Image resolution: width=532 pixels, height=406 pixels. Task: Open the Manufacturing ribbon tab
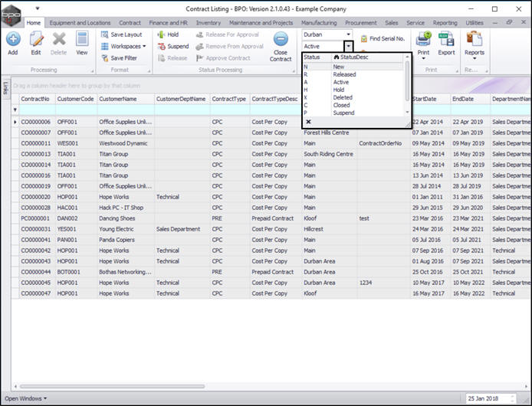[319, 23]
